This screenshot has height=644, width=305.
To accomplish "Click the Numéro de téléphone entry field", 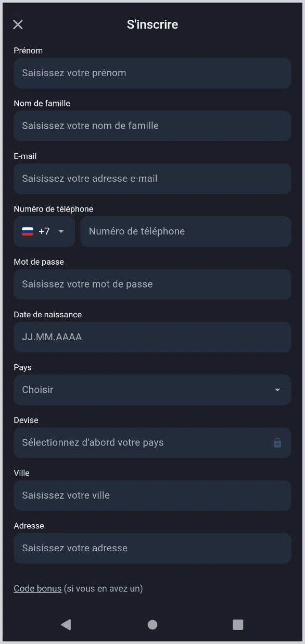I will pos(186,231).
